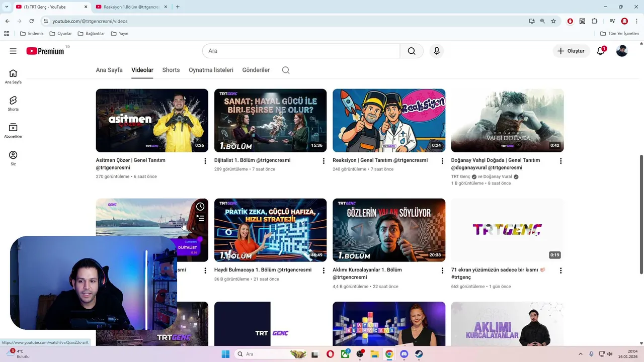This screenshot has height=362, width=644.
Task: Open the Windows Start menu
Action: [225, 354]
